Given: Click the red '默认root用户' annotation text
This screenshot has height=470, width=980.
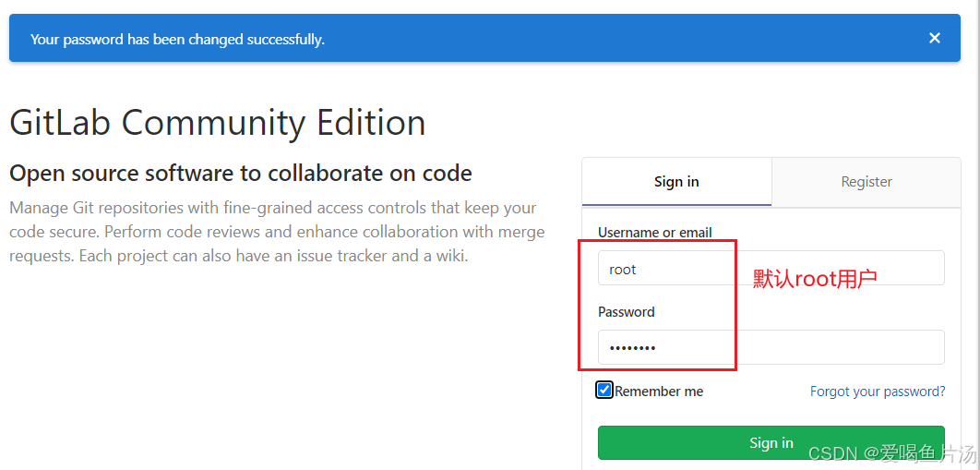Looking at the screenshot, I should coord(815,279).
